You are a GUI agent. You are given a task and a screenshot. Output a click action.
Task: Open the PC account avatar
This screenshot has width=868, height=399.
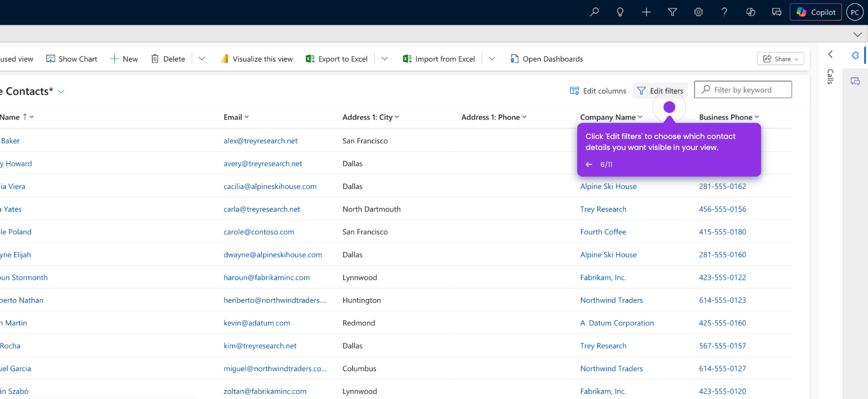[x=855, y=12]
